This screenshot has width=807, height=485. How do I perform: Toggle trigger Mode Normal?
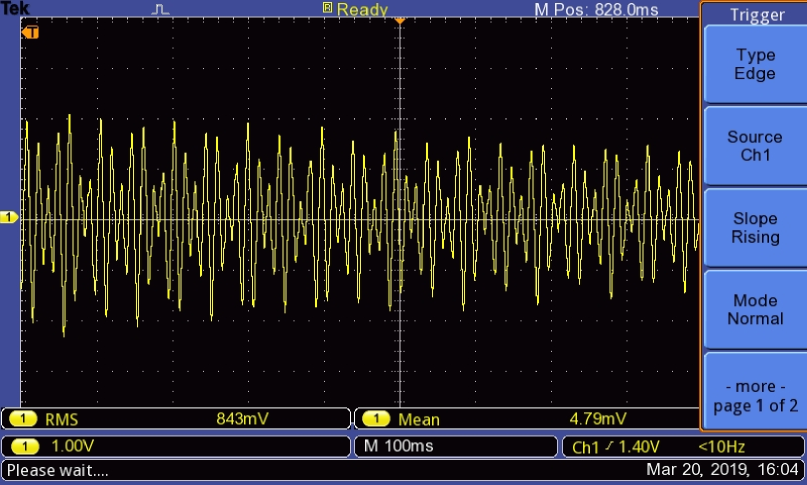tap(754, 310)
